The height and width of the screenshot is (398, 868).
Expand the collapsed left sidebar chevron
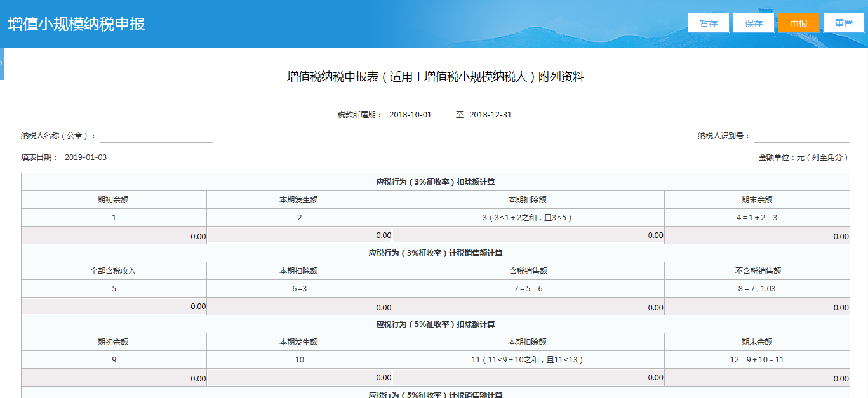2,63
